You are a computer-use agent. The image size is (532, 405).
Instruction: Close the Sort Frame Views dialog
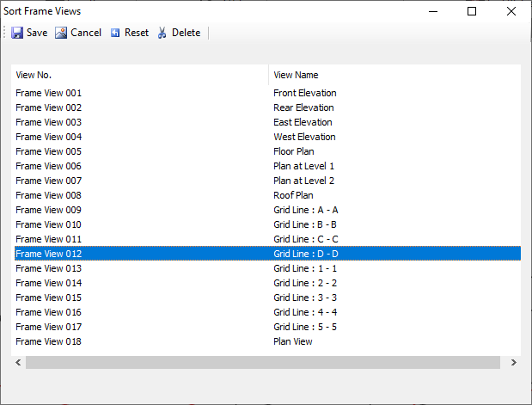point(511,11)
